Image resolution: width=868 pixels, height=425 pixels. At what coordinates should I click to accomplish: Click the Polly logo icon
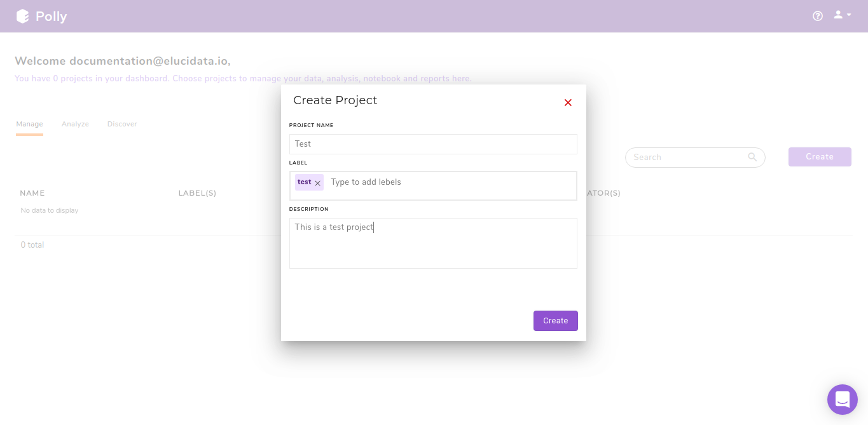(22, 16)
